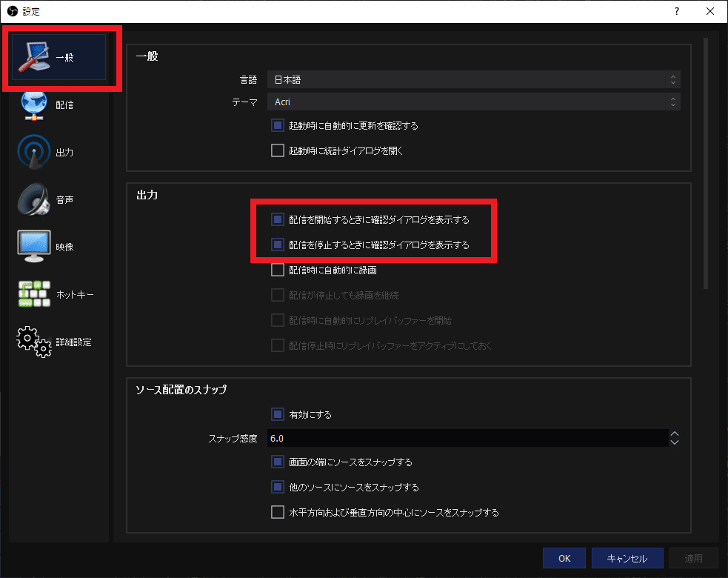Click disabled 配信停止時にリプレイバッファーをアクティブにしておく checkbox

tap(278, 345)
